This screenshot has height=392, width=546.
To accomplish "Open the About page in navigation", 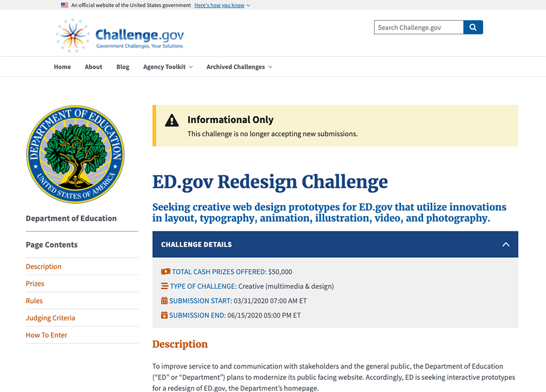I will (x=93, y=67).
